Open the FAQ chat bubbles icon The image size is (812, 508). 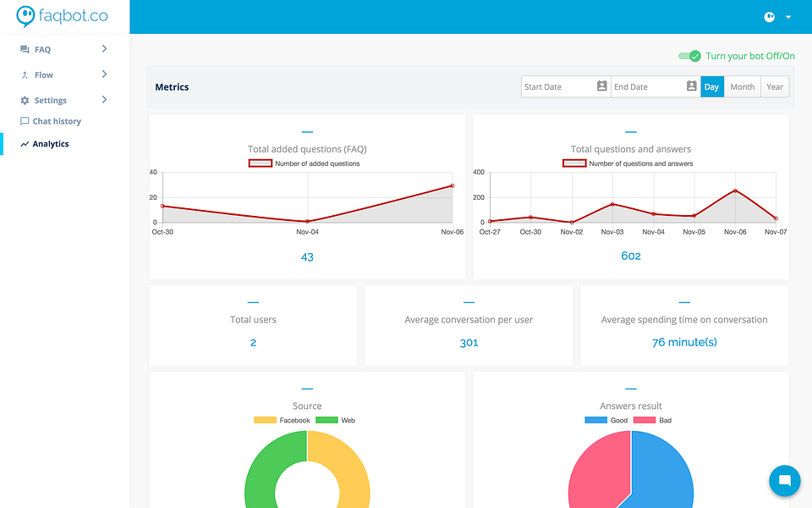point(25,49)
